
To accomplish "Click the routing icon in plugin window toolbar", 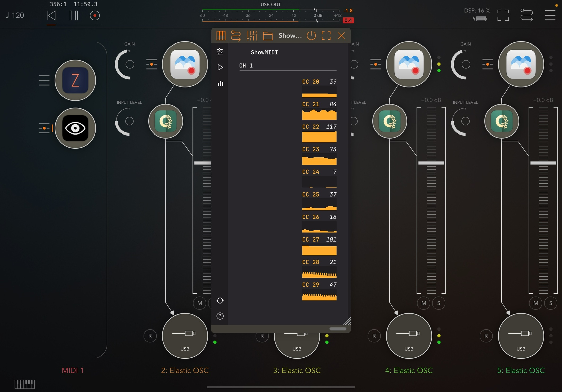I will pyautogui.click(x=236, y=35).
